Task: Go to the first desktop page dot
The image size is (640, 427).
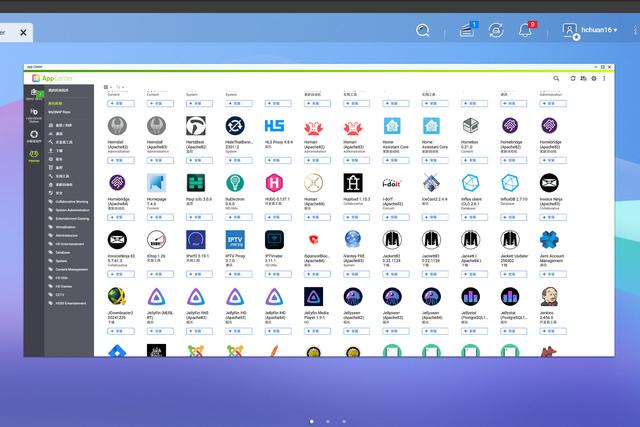Action: tap(312, 421)
